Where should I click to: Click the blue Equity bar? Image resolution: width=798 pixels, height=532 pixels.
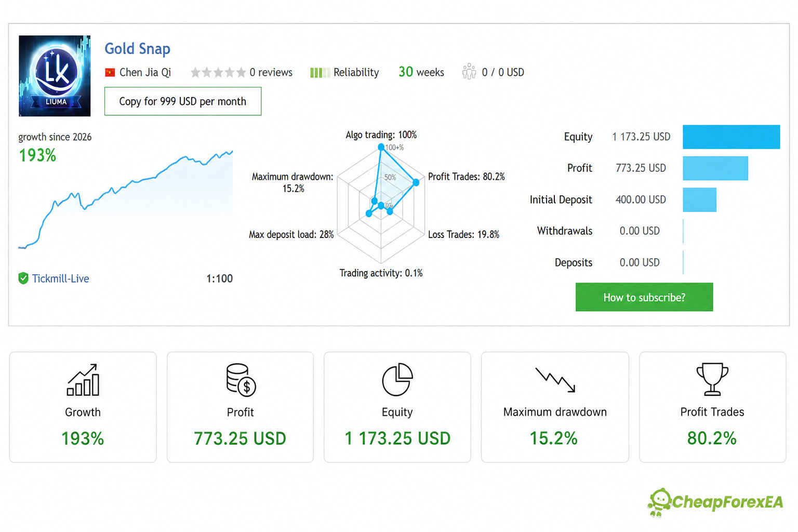pyautogui.click(x=731, y=137)
